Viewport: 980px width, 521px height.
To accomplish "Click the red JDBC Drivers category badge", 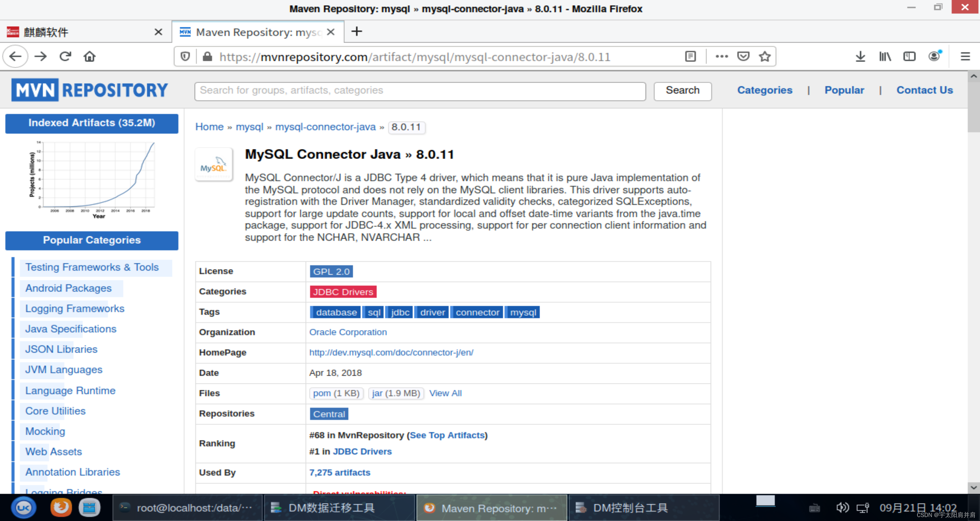I will coord(343,292).
